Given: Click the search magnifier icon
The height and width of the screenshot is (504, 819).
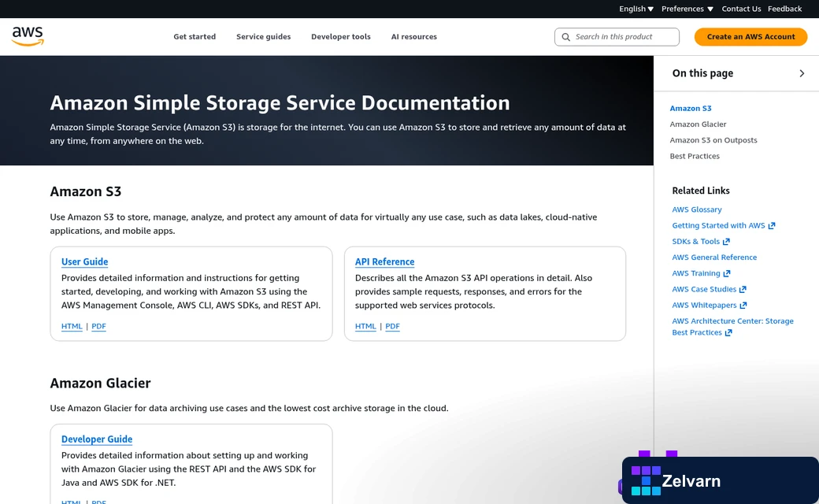Looking at the screenshot, I should (565, 37).
